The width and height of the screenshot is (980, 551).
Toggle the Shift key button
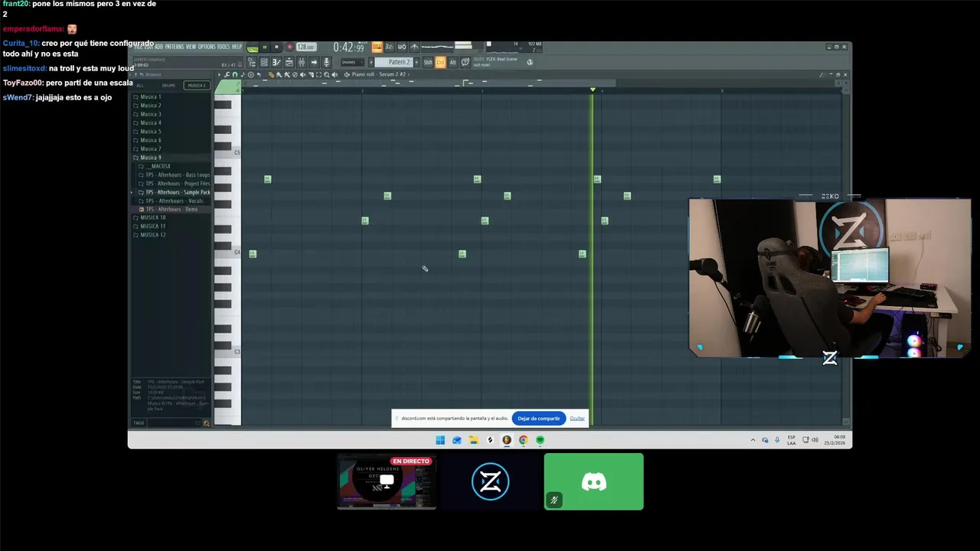pyautogui.click(x=428, y=62)
